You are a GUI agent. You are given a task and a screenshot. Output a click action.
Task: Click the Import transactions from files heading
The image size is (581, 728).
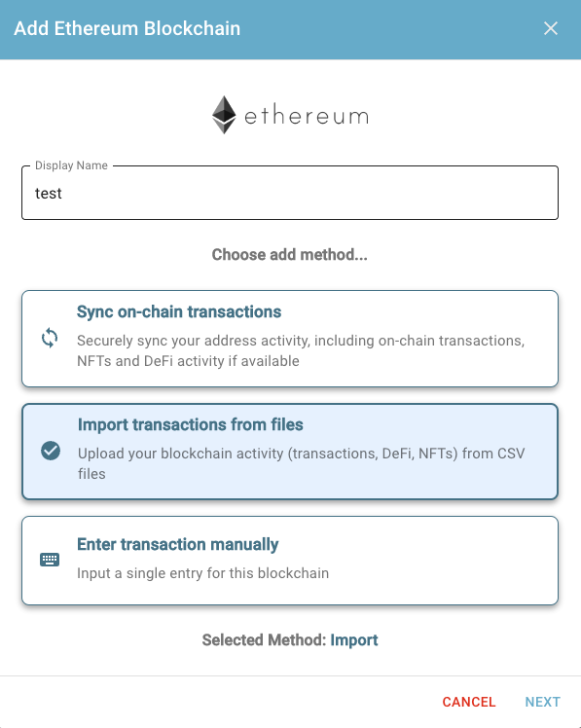pos(191,424)
